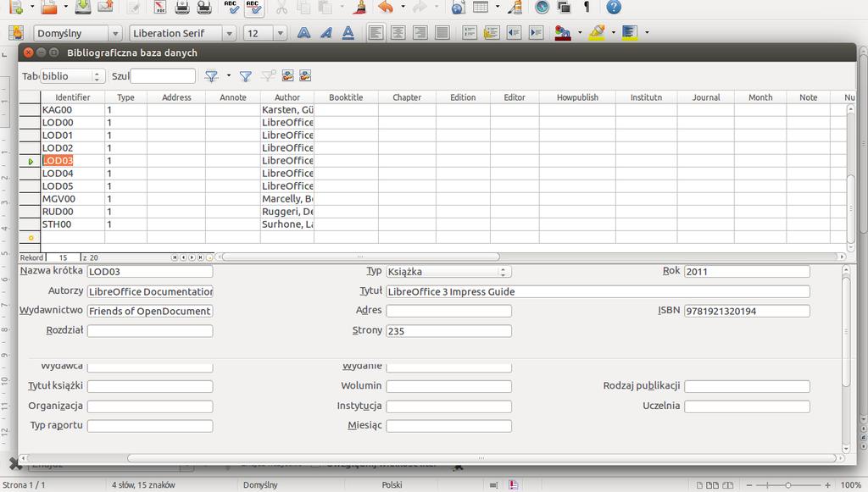The width and height of the screenshot is (868, 492).
Task: Click the Insert table icon
Action: (x=481, y=7)
